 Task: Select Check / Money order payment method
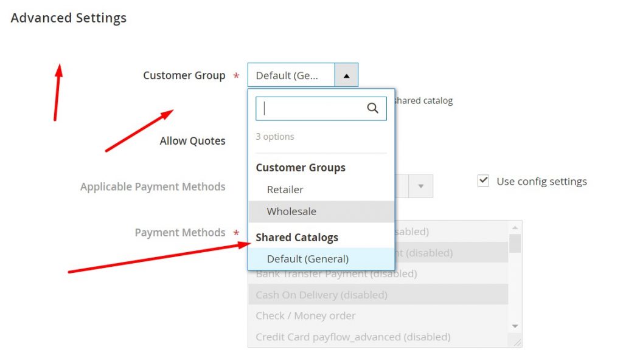click(305, 315)
